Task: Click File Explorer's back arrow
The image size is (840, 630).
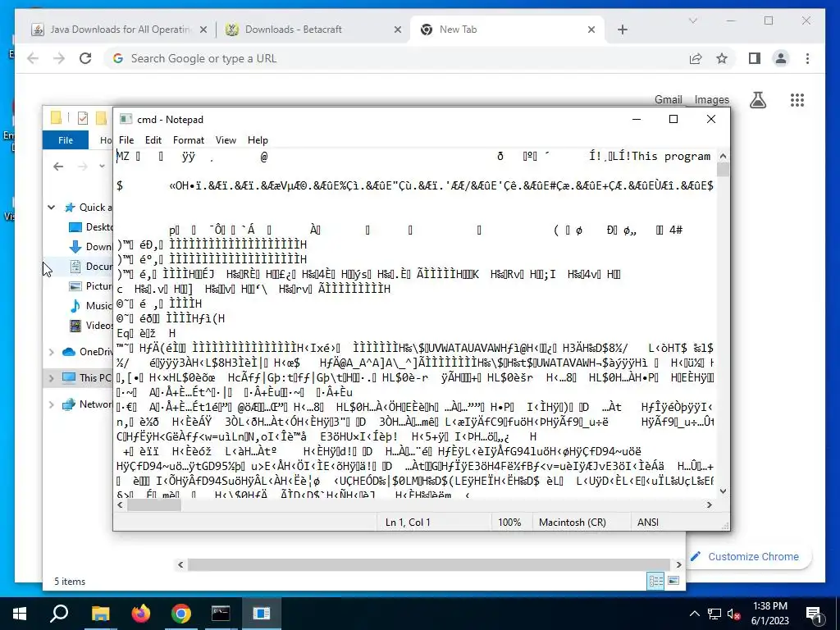Action: point(58,167)
